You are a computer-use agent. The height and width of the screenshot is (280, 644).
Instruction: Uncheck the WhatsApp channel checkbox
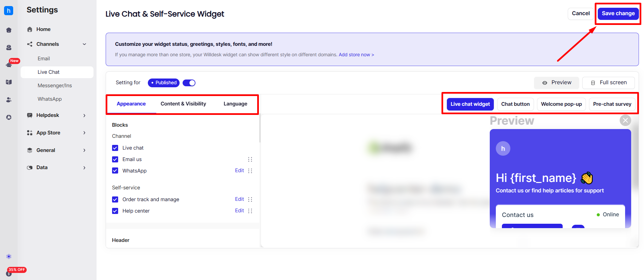pyautogui.click(x=115, y=171)
